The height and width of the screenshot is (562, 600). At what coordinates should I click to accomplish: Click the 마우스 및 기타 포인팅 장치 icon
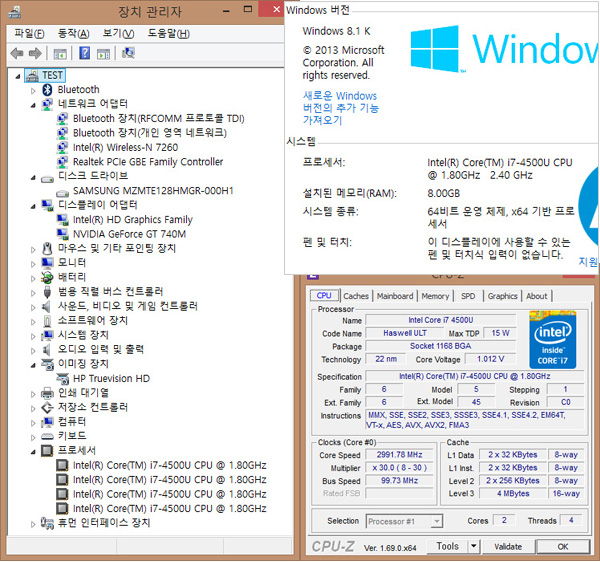(x=47, y=248)
